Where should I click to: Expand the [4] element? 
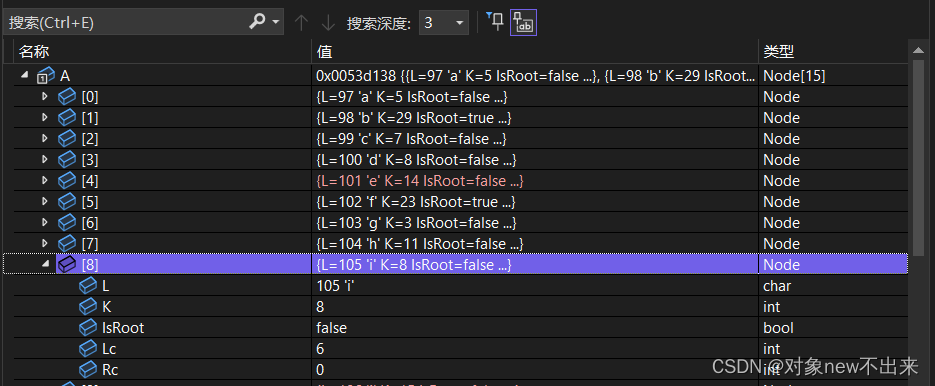[x=44, y=180]
